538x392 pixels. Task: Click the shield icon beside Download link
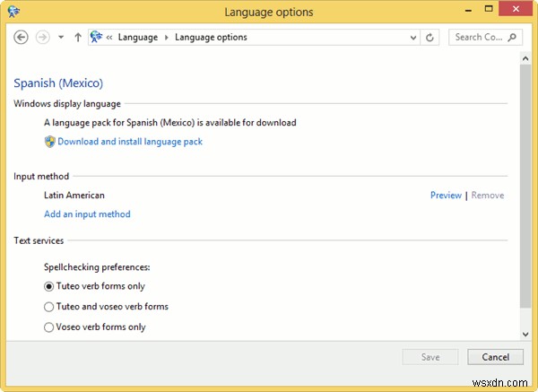click(x=50, y=142)
